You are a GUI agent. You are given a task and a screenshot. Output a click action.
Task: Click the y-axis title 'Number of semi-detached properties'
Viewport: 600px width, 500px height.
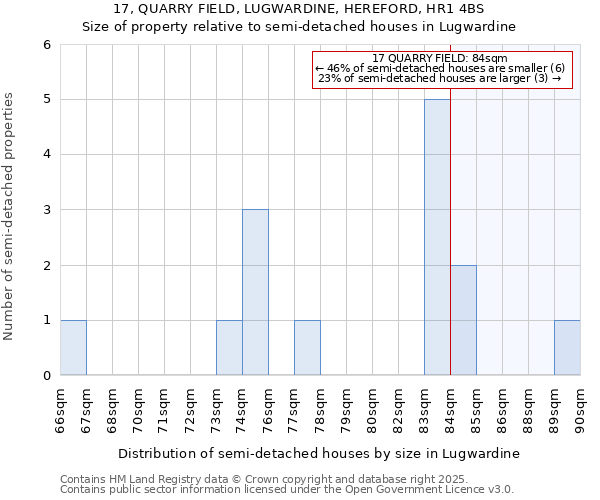(x=8, y=217)
